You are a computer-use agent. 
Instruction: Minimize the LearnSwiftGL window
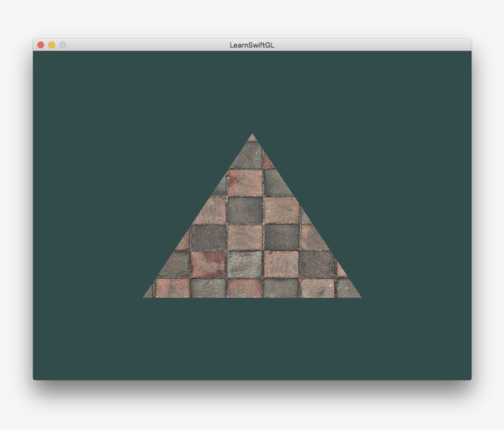pyautogui.click(x=52, y=45)
